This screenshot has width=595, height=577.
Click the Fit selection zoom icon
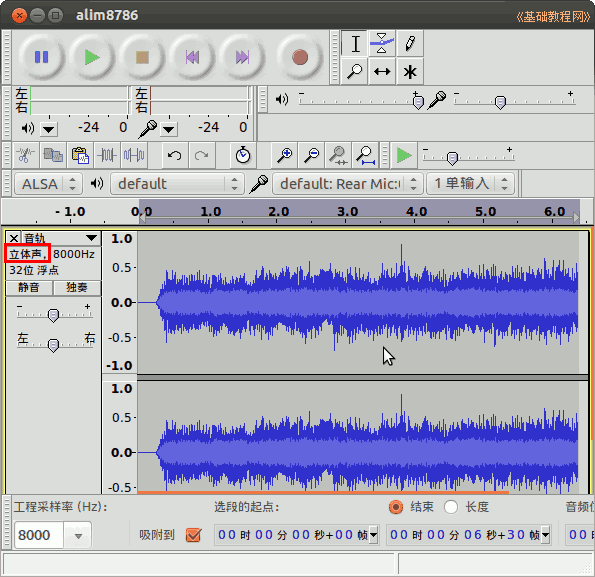coord(338,155)
